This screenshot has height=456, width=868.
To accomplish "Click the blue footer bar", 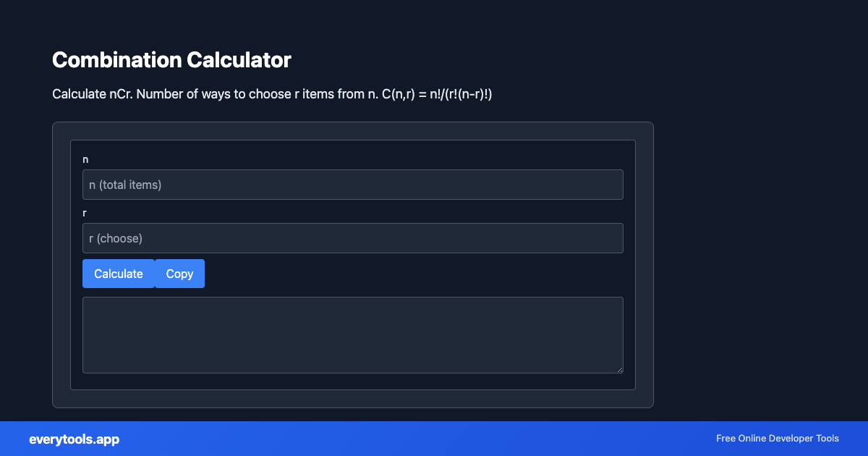I will pos(434,439).
